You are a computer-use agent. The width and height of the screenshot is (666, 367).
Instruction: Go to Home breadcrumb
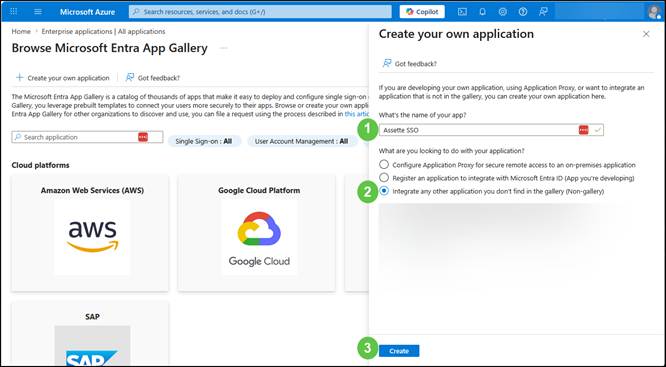[21, 31]
